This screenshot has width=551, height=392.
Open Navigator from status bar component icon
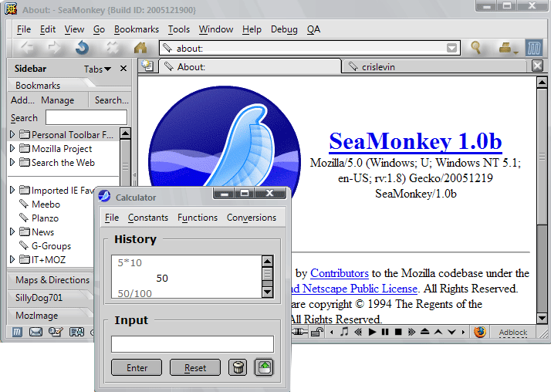(16, 332)
